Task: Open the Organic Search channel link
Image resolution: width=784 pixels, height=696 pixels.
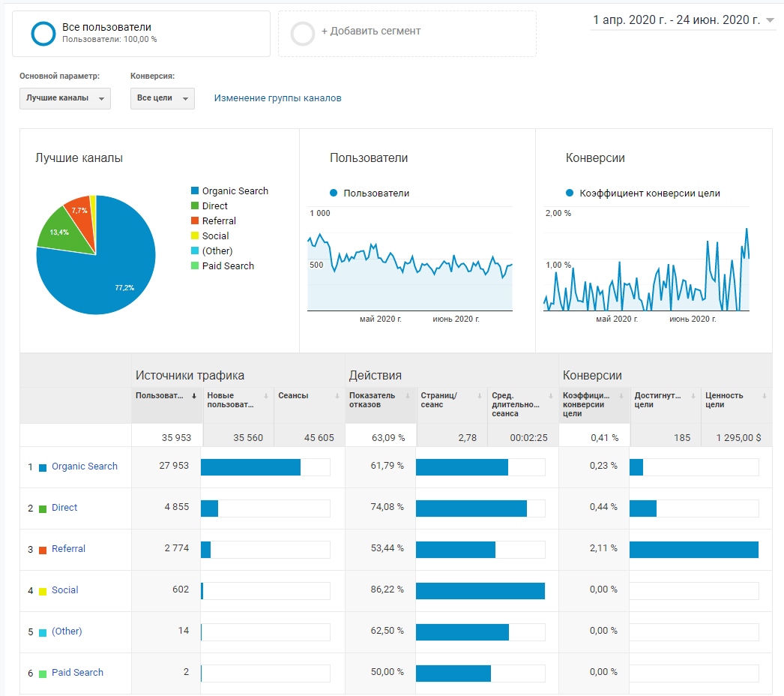Action: pyautogui.click(x=85, y=466)
